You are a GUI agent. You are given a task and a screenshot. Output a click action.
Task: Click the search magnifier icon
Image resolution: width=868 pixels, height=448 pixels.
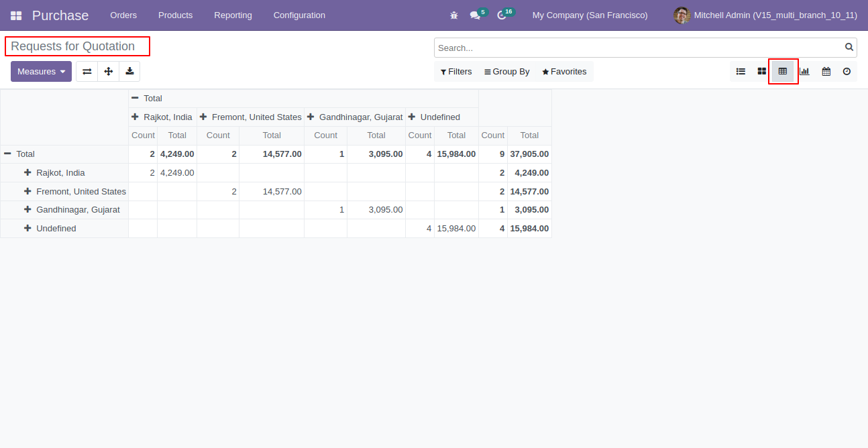[x=849, y=48]
